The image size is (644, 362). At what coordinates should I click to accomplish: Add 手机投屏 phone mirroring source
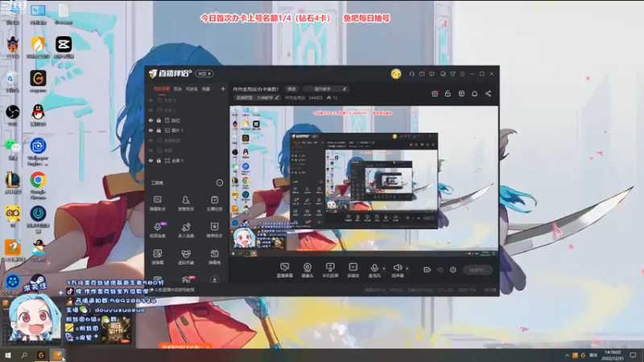pos(330,270)
